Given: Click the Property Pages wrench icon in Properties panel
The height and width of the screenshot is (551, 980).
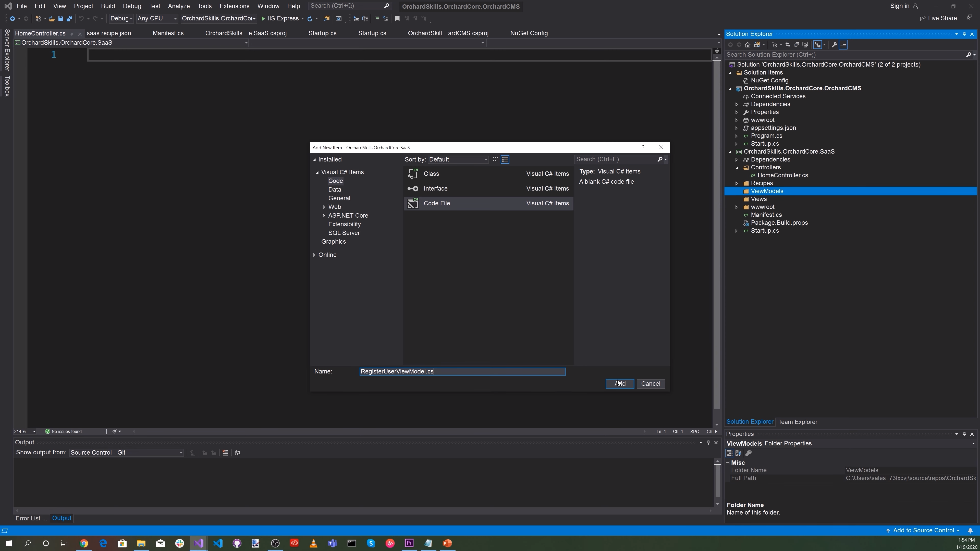Looking at the screenshot, I should click(x=748, y=453).
